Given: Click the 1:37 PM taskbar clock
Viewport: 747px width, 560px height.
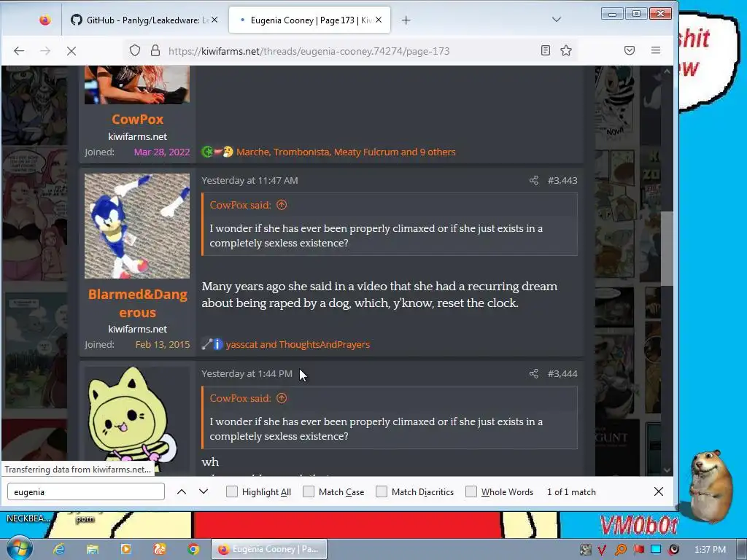Looking at the screenshot, I should (710, 550).
